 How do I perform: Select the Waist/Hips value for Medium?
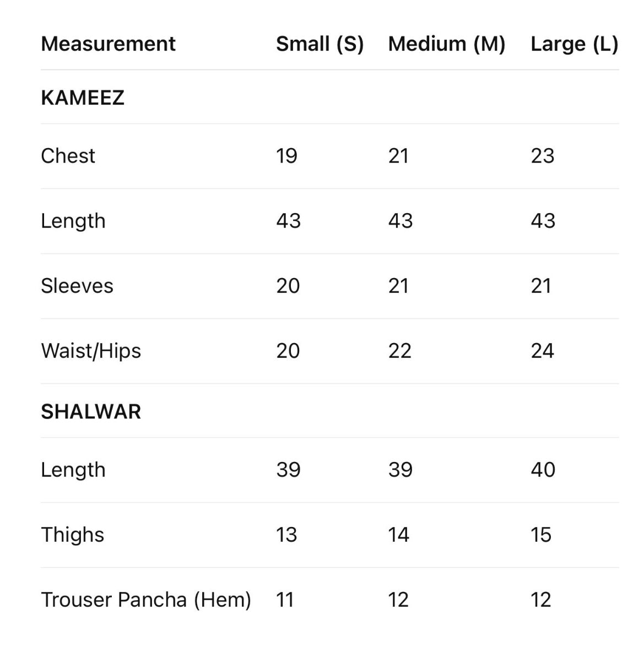pos(399,351)
